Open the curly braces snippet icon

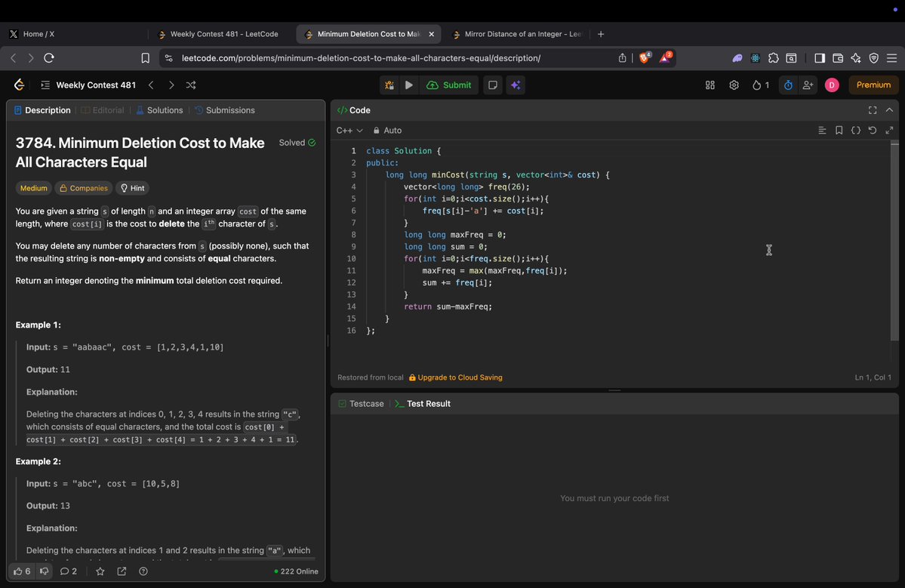point(855,131)
